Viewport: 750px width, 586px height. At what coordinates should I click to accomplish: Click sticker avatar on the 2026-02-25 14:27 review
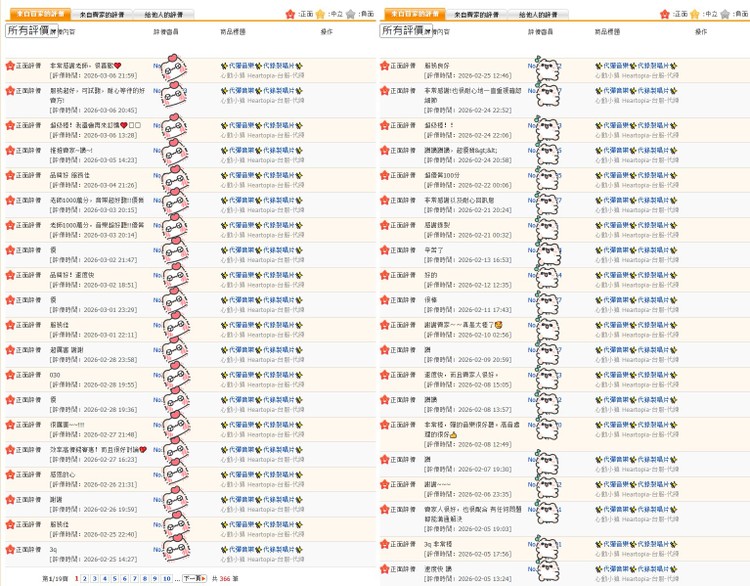[174, 553]
